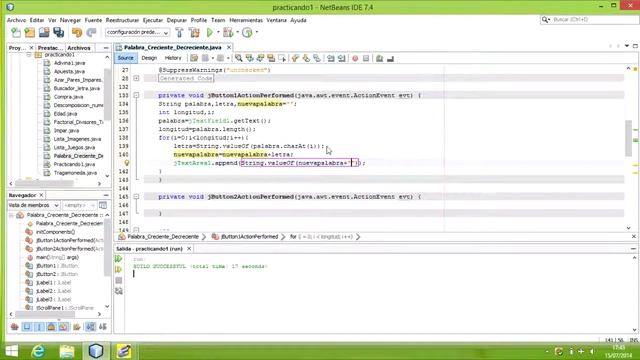Open the project configuration dropdown
Screen dimensions: 640x360
click(x=137, y=32)
